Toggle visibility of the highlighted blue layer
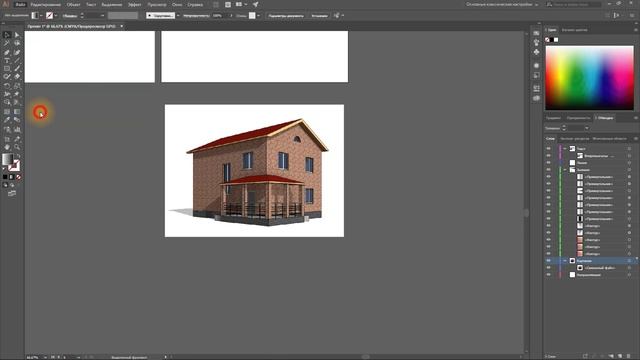 pyautogui.click(x=549, y=260)
